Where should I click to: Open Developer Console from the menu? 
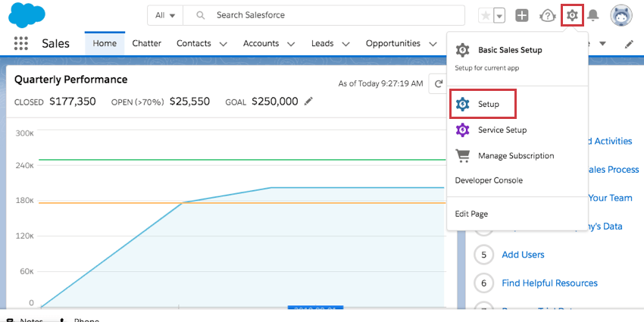[x=489, y=180]
